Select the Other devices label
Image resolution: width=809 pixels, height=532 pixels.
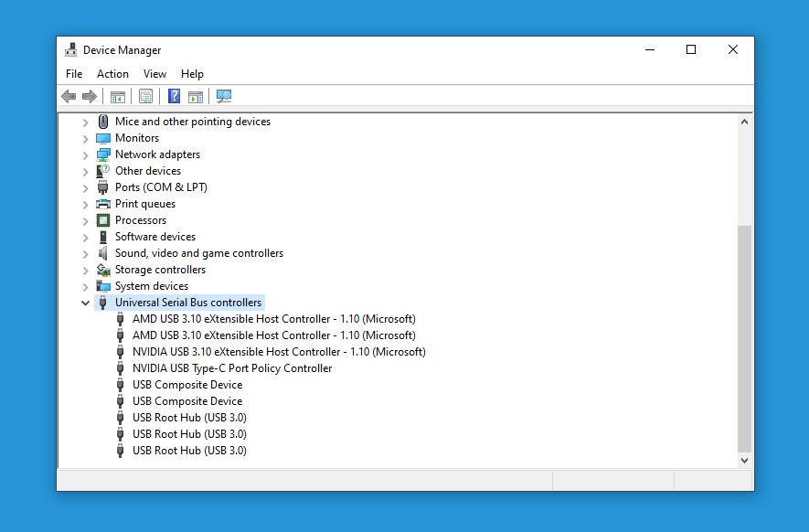click(148, 171)
